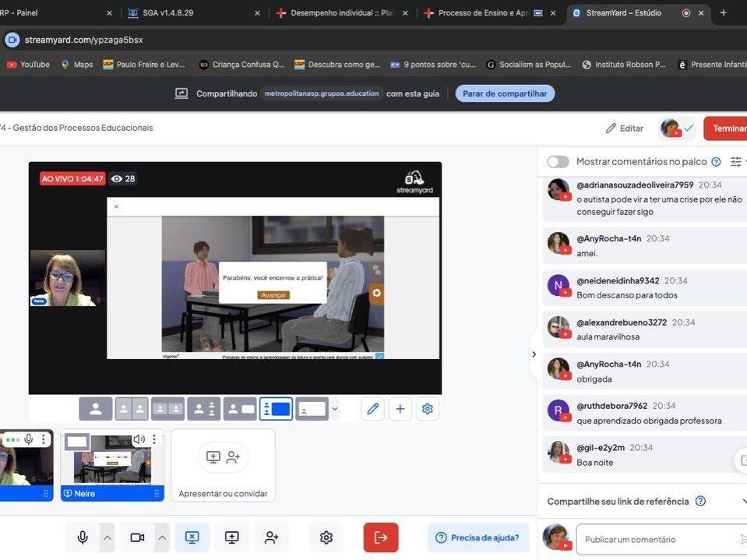Click help icon beside Mostrar comentários no palco

point(716,162)
